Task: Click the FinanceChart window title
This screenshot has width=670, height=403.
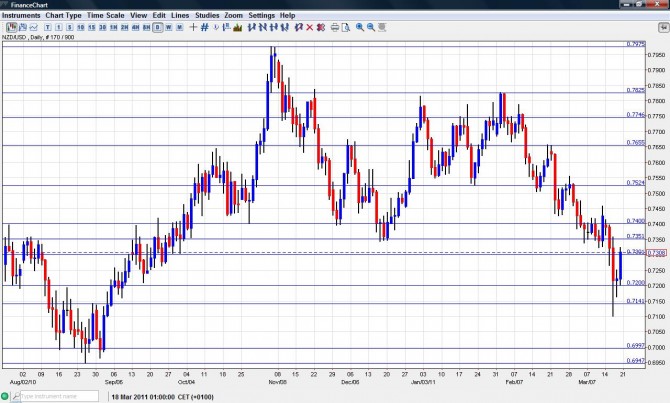Action: (x=29, y=5)
